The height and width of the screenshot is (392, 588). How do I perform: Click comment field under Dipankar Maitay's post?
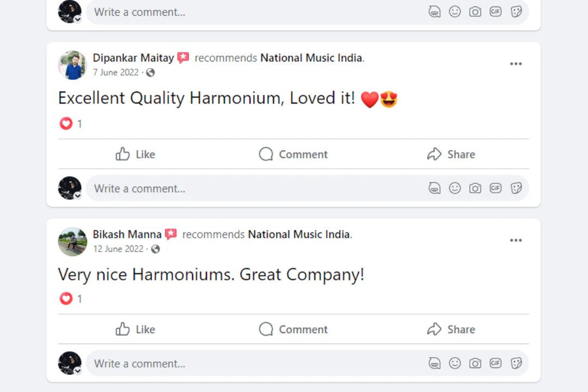coord(245,188)
